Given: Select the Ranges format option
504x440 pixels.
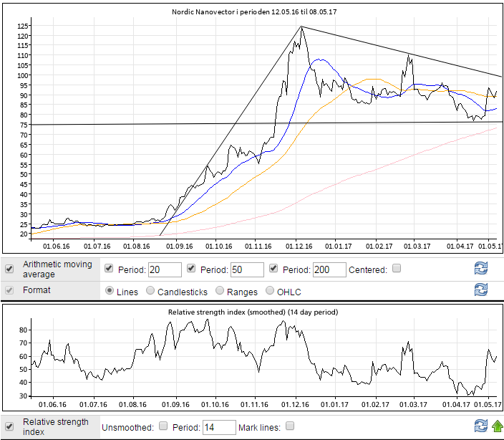Looking at the screenshot, I should [220, 291].
